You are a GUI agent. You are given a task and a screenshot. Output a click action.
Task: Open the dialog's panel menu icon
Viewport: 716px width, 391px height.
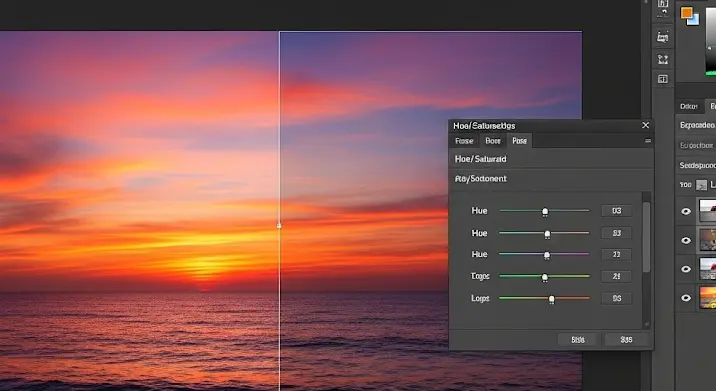648,141
